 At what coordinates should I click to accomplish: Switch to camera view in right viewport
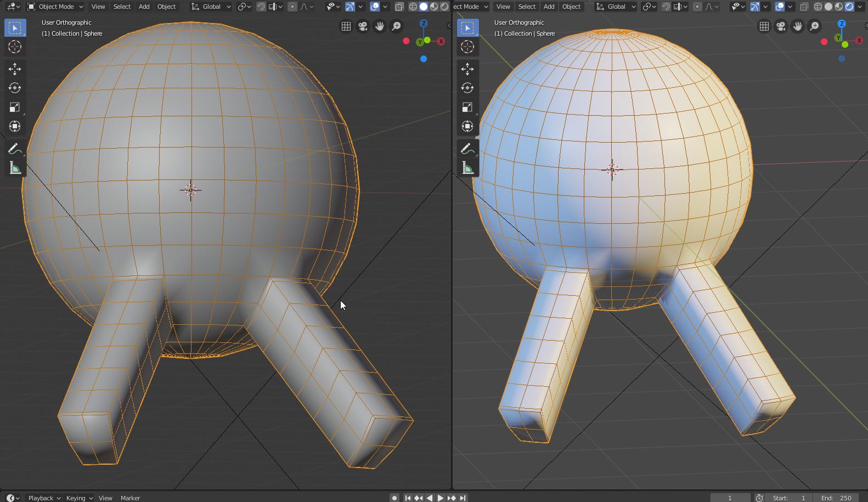[x=781, y=26]
